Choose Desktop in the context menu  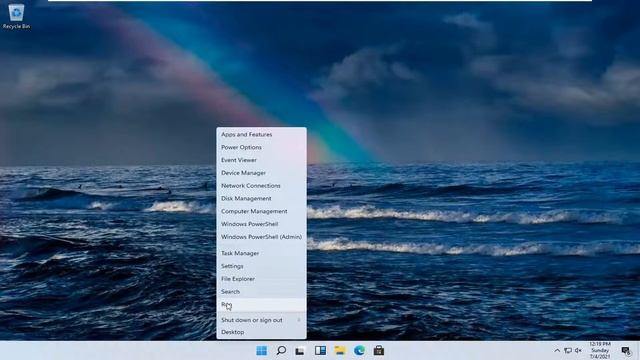coord(261,332)
